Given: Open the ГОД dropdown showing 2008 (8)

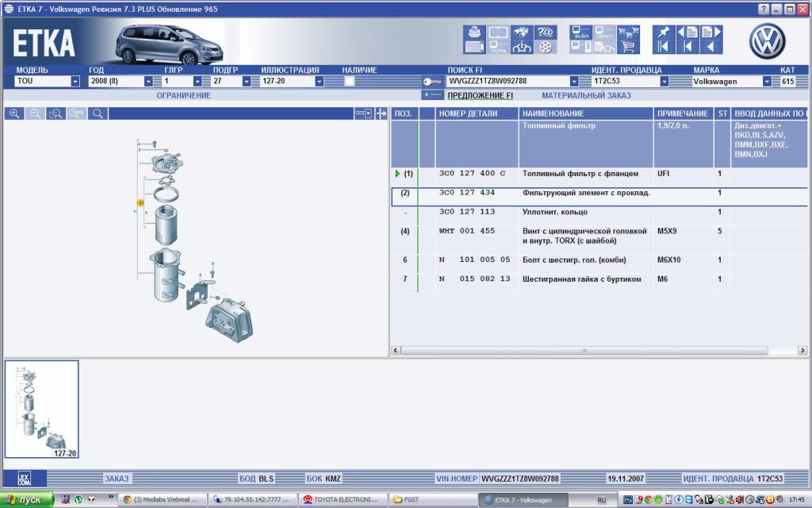Looking at the screenshot, I should click(148, 82).
